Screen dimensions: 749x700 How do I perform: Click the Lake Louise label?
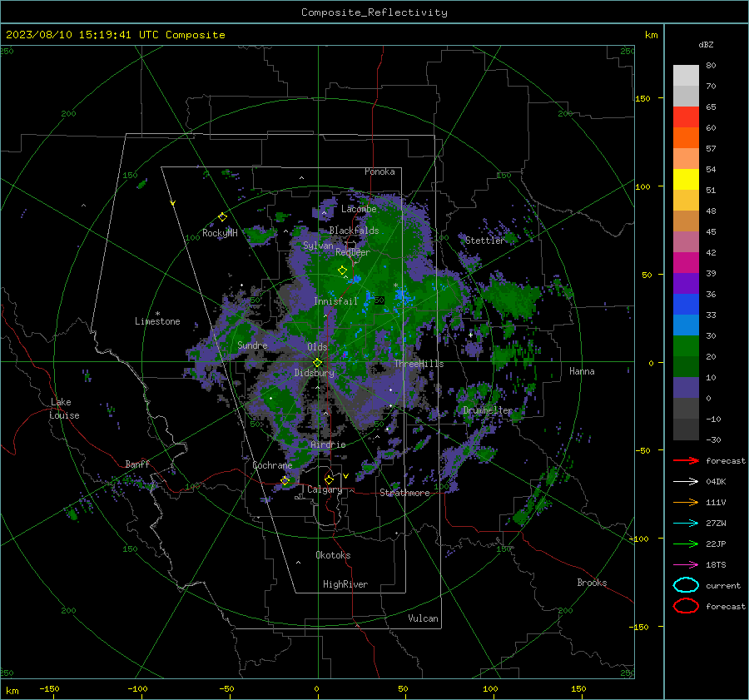pos(64,409)
